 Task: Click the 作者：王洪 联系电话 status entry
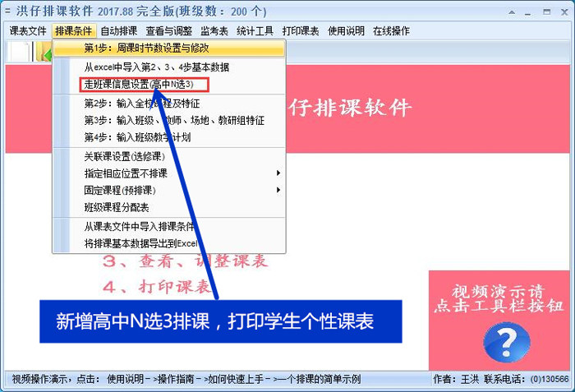501,379
